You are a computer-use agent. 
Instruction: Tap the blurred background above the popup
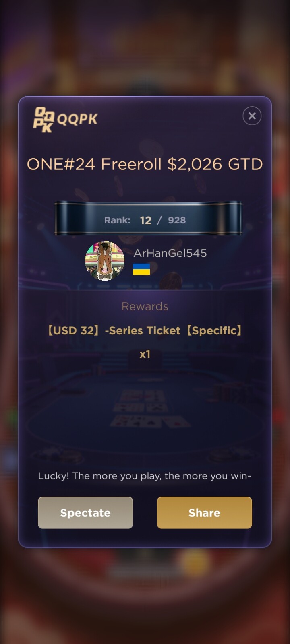click(x=145, y=48)
